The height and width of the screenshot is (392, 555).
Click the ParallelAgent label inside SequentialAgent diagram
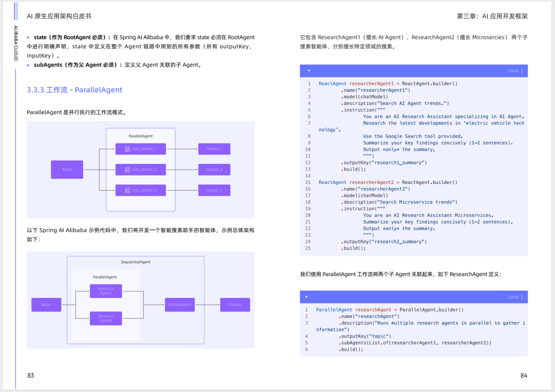pos(105,277)
